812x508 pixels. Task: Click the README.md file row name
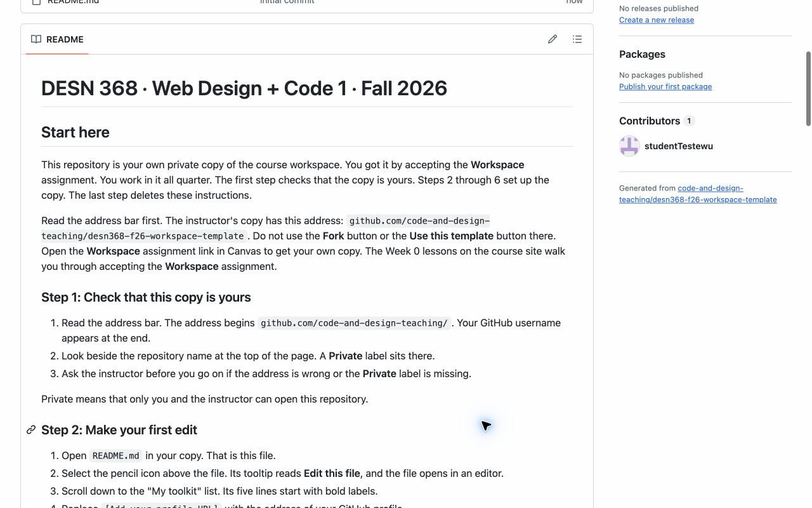click(x=73, y=2)
